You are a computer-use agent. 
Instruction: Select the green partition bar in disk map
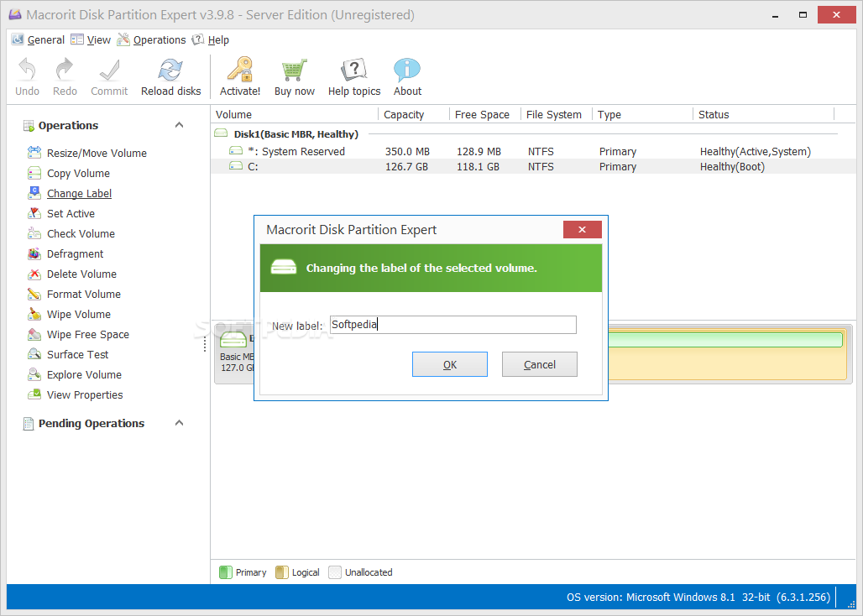(x=725, y=339)
